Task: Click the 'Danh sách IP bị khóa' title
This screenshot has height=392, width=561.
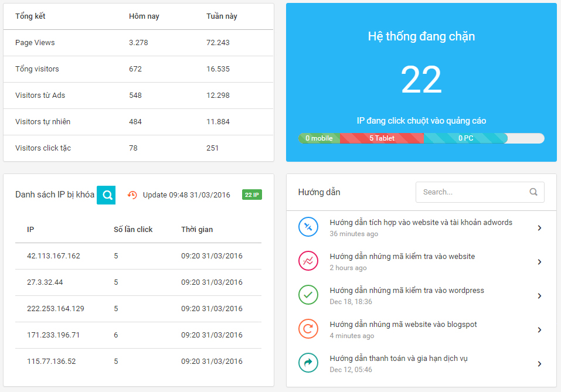Action: pyautogui.click(x=55, y=195)
